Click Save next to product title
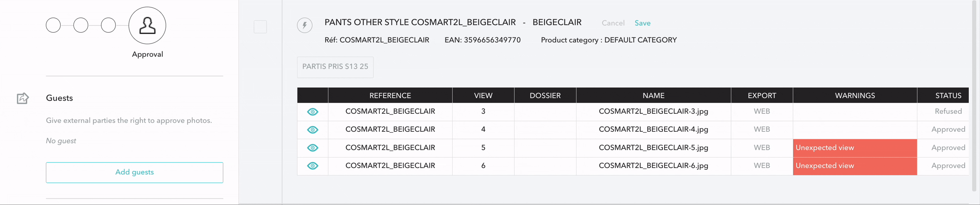Image resolution: width=980 pixels, height=205 pixels. pyautogui.click(x=642, y=23)
